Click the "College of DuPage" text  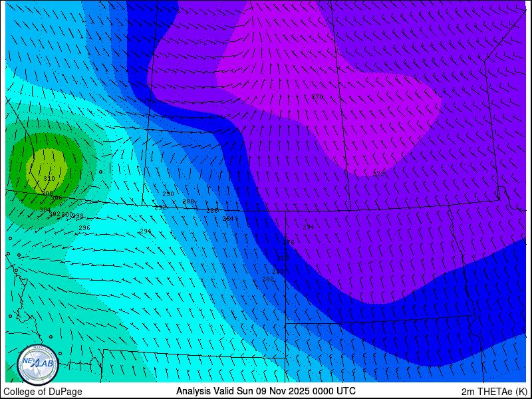[43, 392]
